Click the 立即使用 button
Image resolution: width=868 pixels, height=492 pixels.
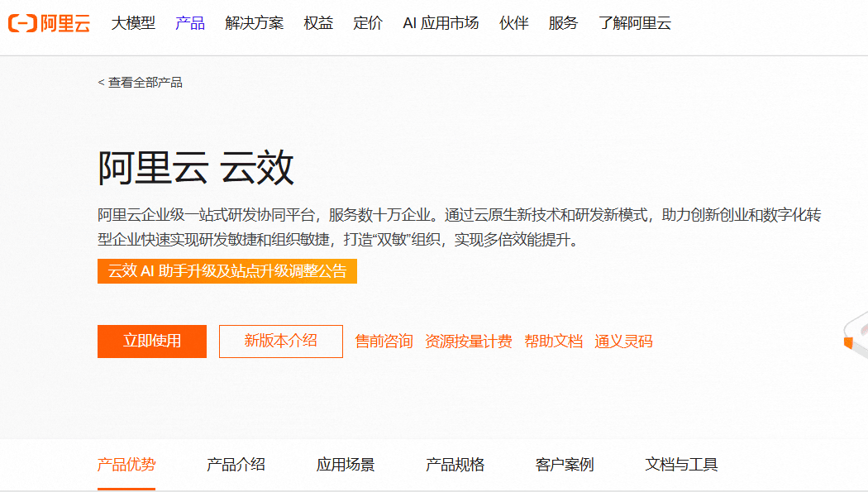151,341
